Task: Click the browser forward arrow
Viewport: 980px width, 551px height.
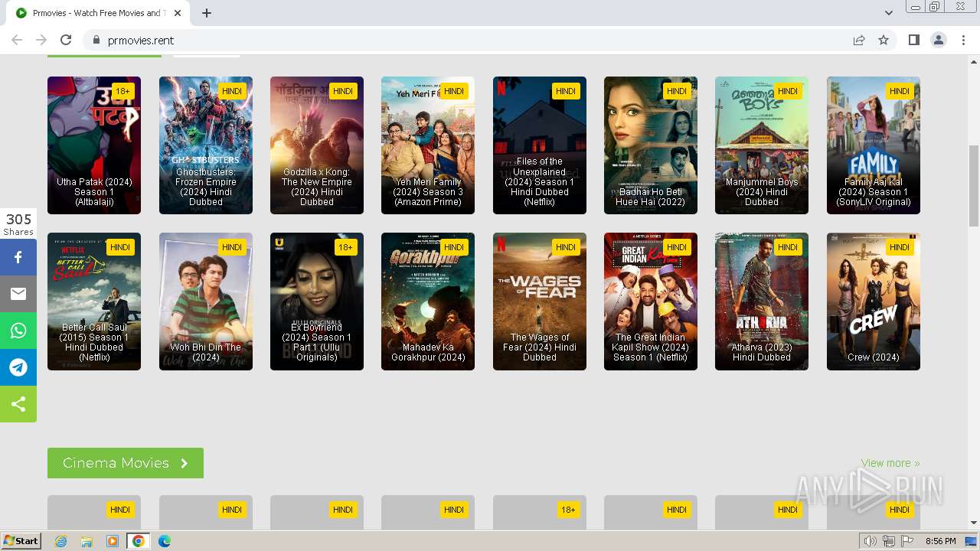Action: point(41,40)
